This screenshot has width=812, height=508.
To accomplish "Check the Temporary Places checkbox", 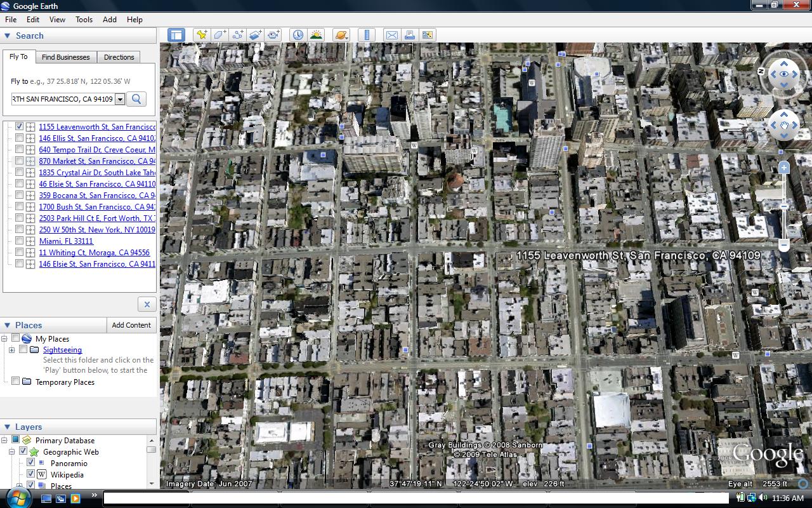I will (16, 382).
